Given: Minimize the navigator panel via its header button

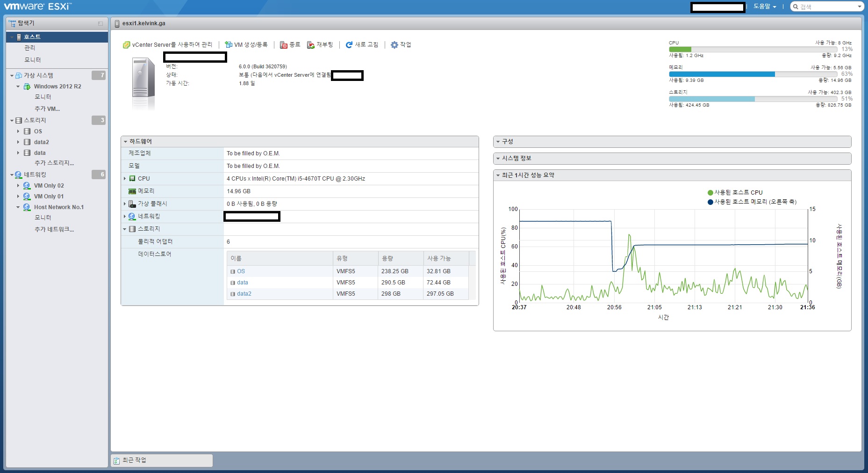Looking at the screenshot, I should pyautogui.click(x=100, y=23).
